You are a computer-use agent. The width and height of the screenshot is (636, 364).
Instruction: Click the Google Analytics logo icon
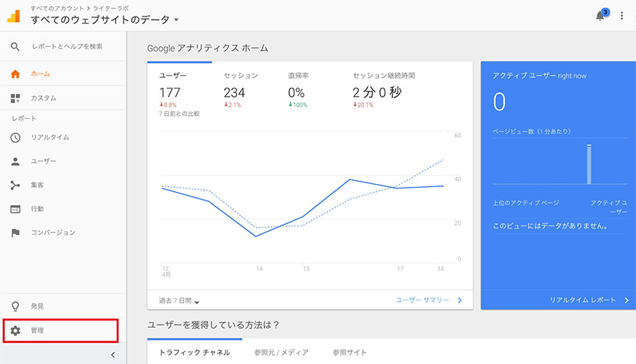click(x=14, y=16)
